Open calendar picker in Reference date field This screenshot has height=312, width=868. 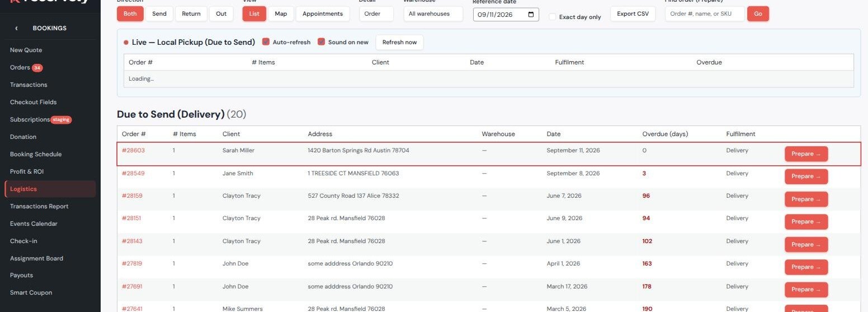coord(531,15)
